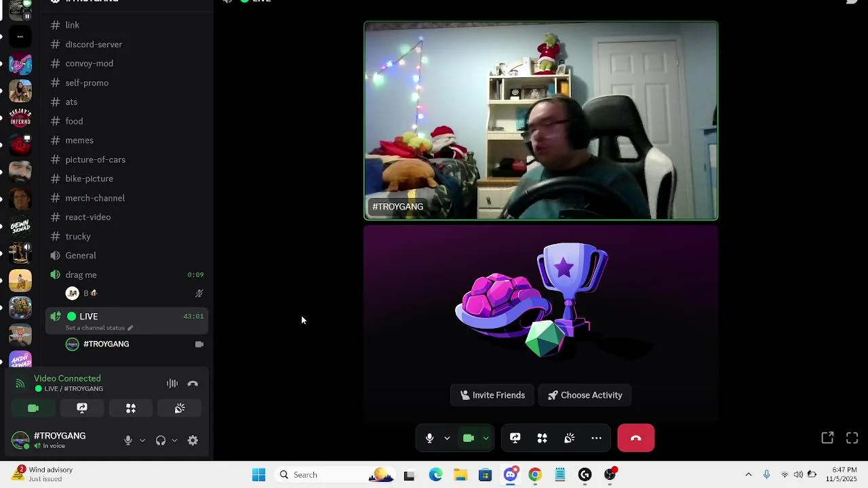Select the memes channel
This screenshot has width=868, height=488.
click(x=127, y=140)
